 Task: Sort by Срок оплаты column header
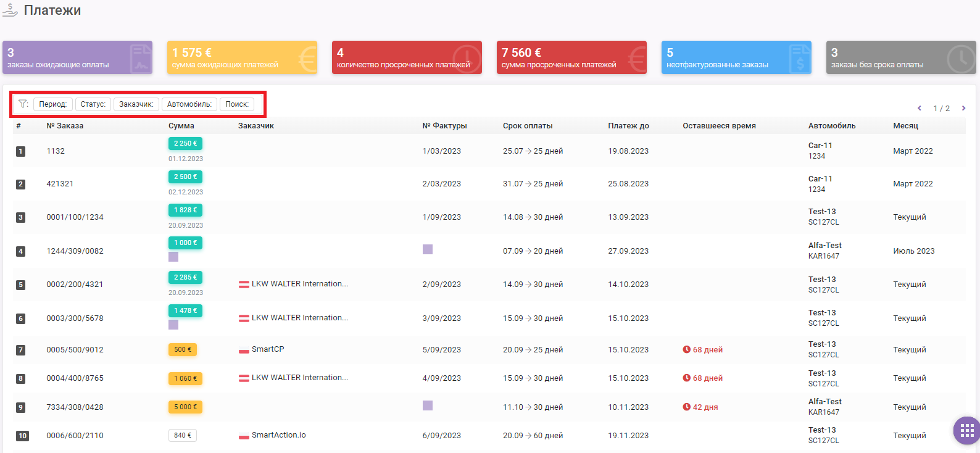click(528, 126)
